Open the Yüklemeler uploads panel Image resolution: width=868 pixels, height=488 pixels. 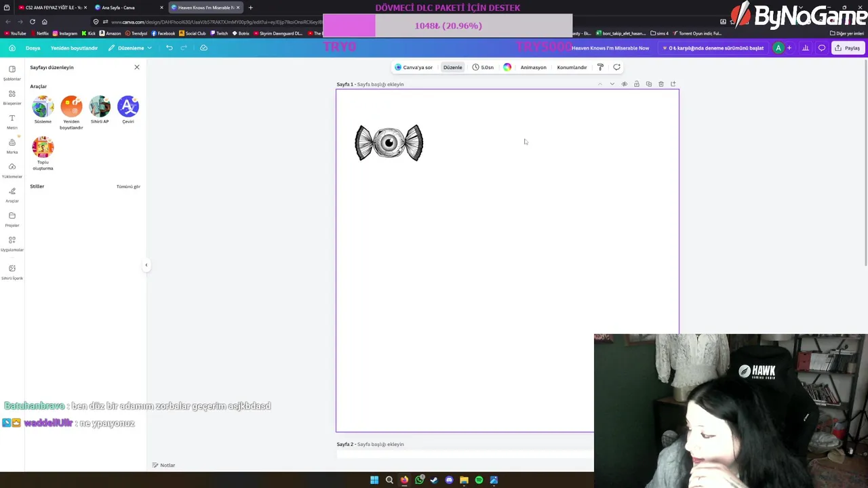pos(12,170)
